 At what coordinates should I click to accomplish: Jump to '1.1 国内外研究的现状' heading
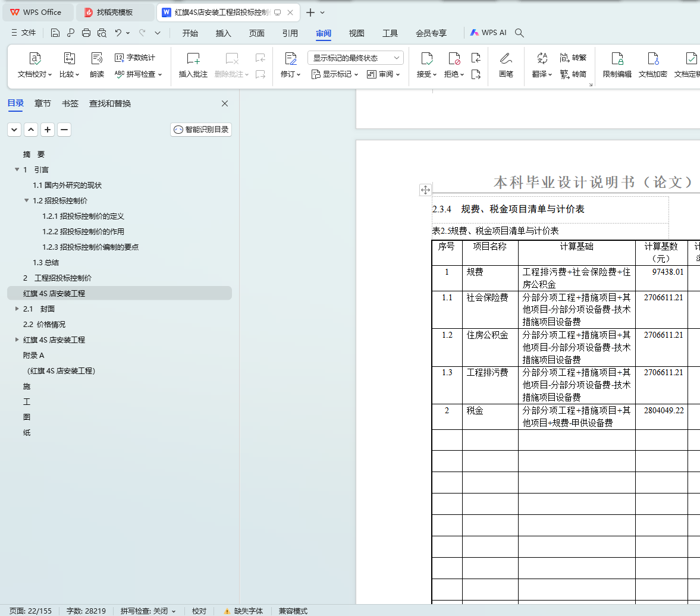pos(67,186)
